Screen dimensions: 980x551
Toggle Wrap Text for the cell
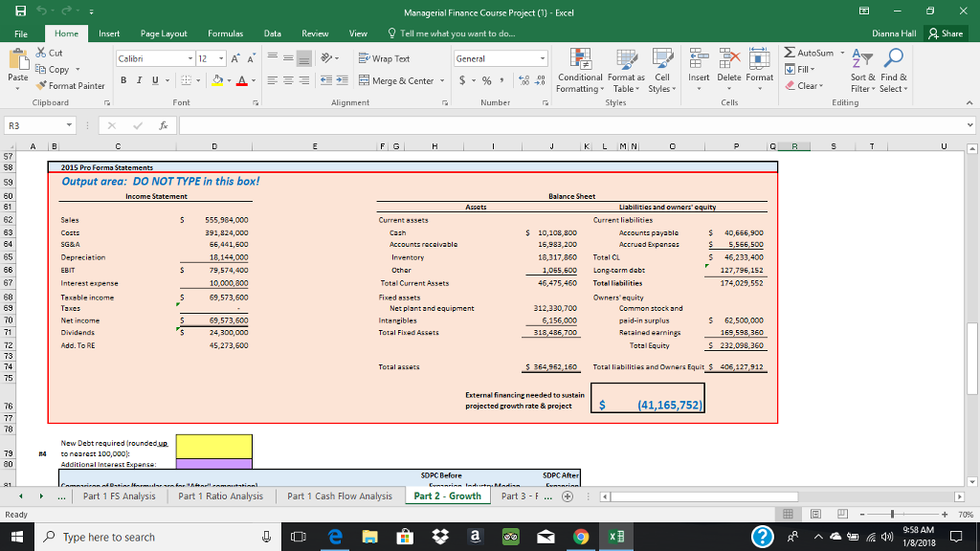click(385, 58)
